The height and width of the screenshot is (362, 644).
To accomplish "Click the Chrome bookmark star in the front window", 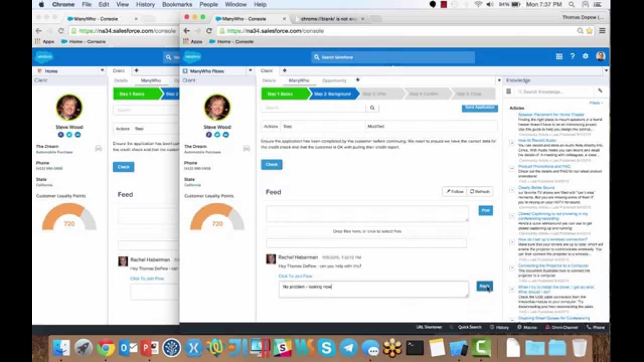I will (589, 31).
